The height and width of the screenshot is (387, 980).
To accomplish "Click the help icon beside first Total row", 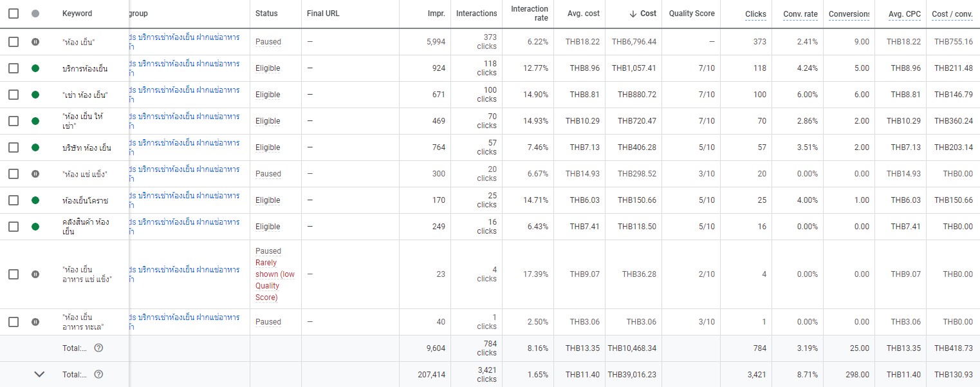I will 98,348.
